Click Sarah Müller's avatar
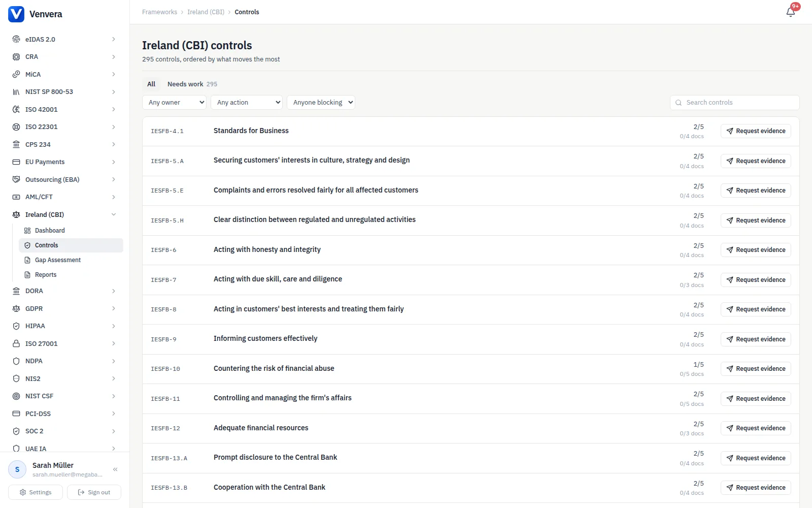812x508 pixels. click(x=17, y=469)
